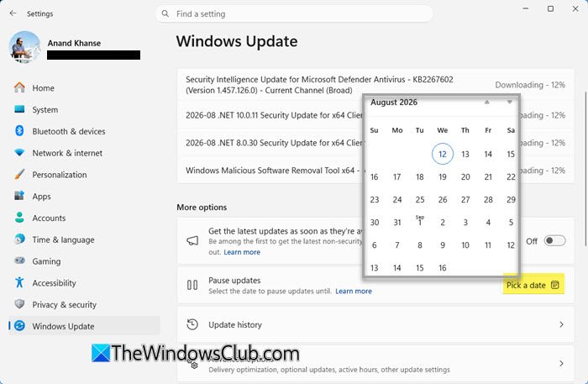Click the Windows Update sync icon
The image size is (588, 384).
click(19, 326)
